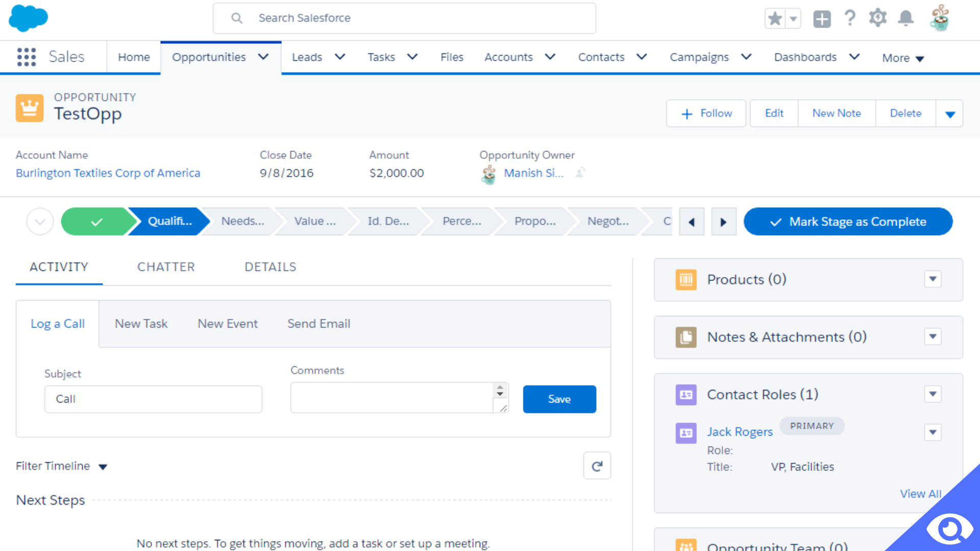This screenshot has height=551, width=980.
Task: Click the accessibility eye icon in the corner
Action: [950, 529]
